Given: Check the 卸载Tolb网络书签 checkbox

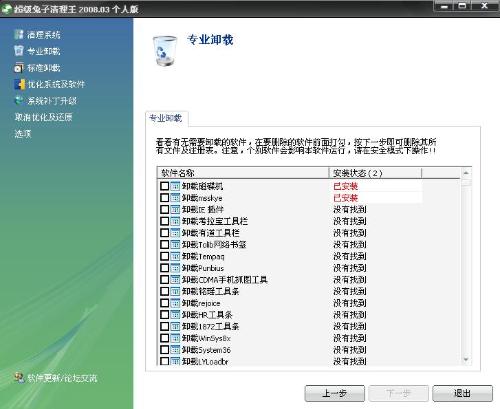Looking at the screenshot, I should click(x=164, y=244).
